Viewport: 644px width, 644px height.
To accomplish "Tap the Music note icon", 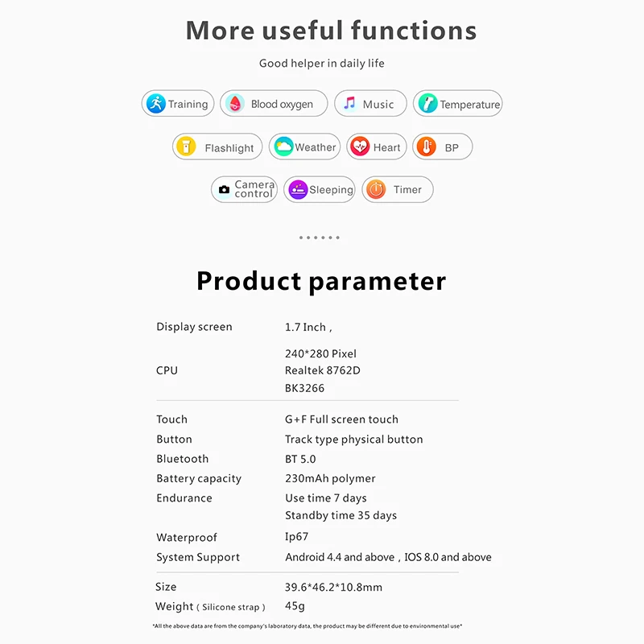I will tap(349, 104).
